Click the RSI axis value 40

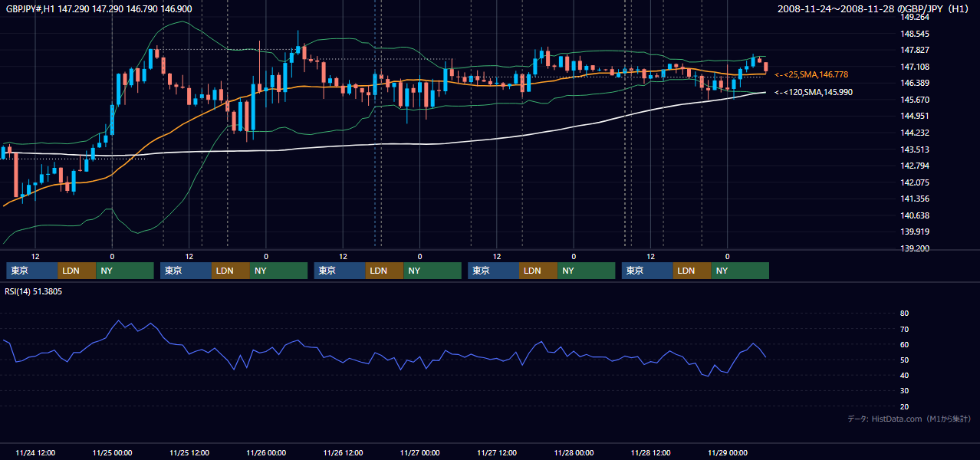point(905,375)
